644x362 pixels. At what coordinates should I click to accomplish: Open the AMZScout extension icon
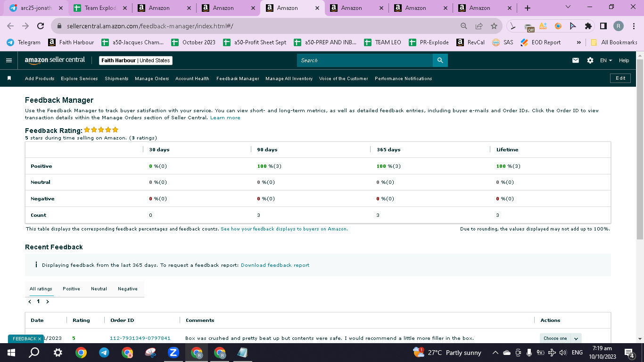coord(543,26)
